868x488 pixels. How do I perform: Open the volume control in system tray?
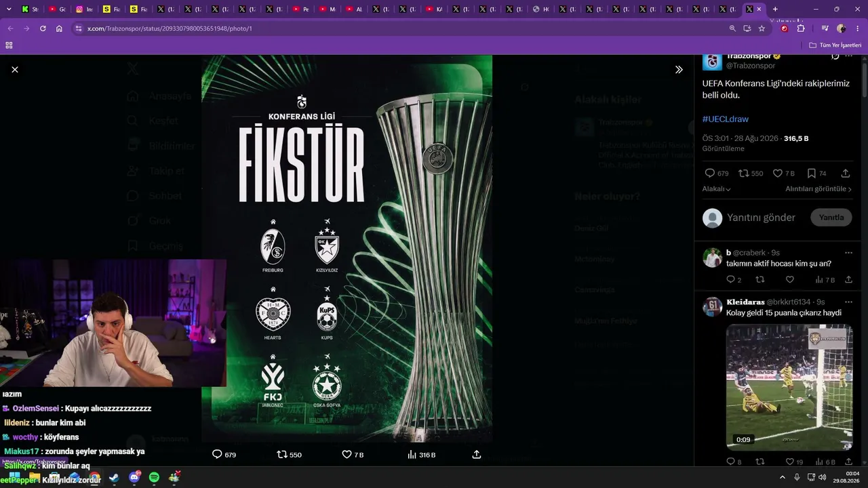click(823, 477)
